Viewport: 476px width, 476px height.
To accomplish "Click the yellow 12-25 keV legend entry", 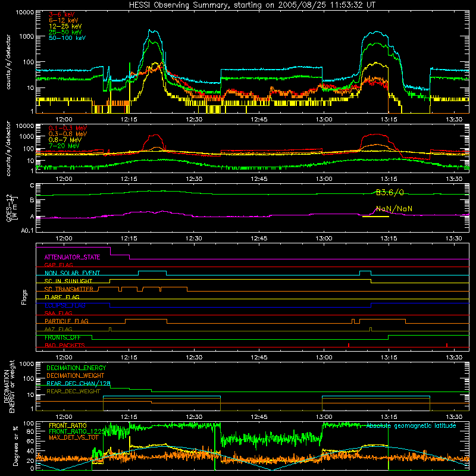I will pos(65,26).
